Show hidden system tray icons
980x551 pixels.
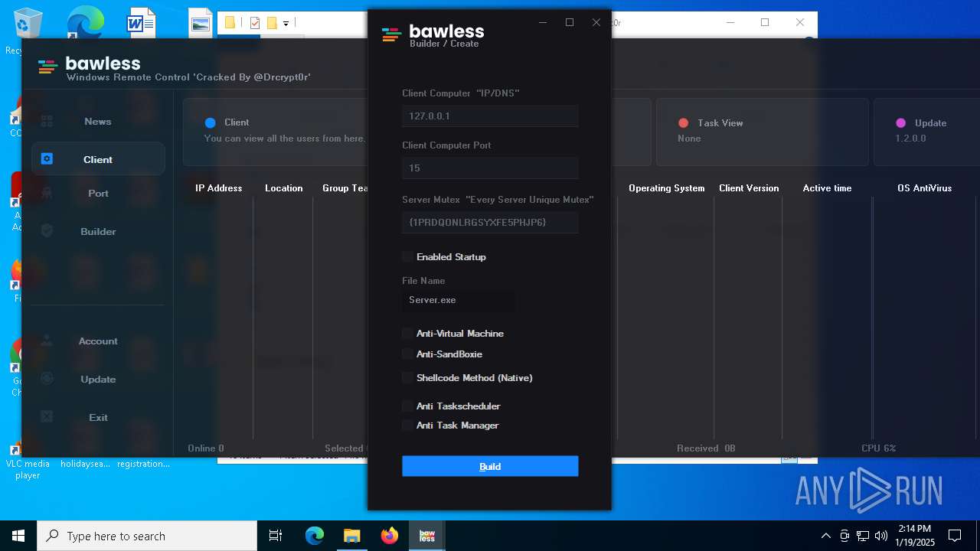(825, 536)
